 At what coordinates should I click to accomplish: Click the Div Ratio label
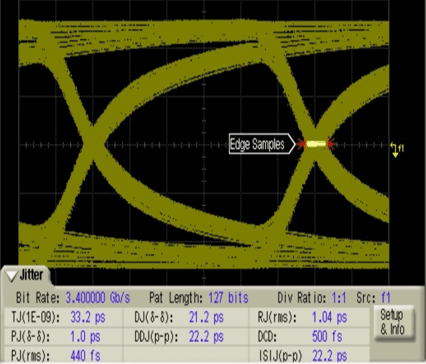point(302,297)
